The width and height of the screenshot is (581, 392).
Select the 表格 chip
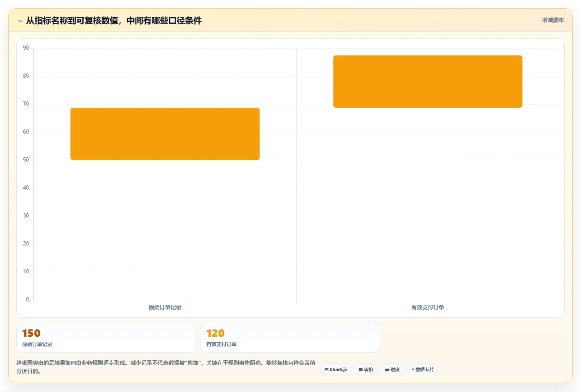coord(366,369)
